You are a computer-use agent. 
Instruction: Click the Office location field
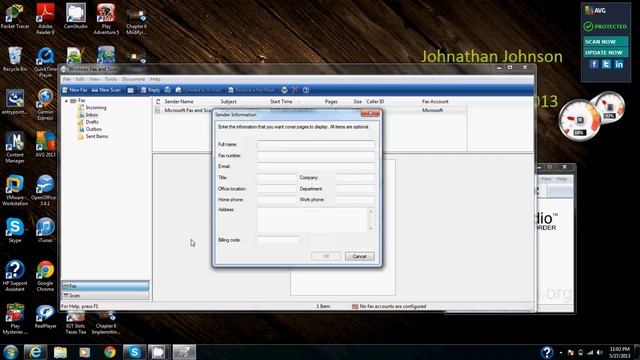276,189
